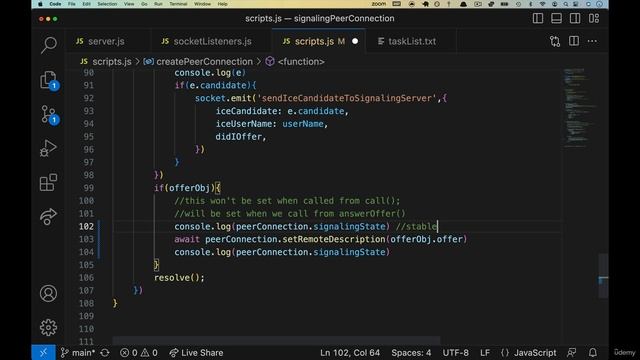Screen dimensions: 640x360
Task: Open the Live Share activity bar icon
Action: [49, 216]
